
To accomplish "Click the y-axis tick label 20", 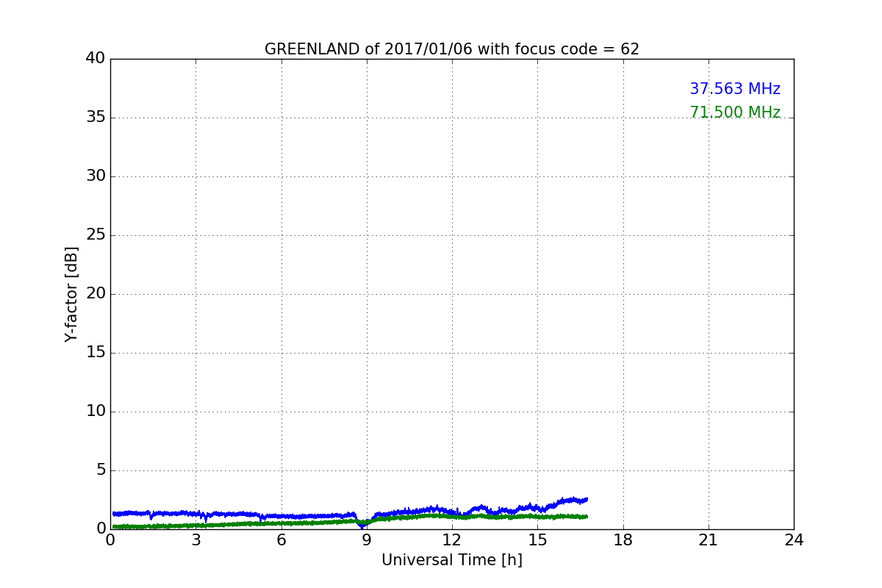I will (x=96, y=294).
